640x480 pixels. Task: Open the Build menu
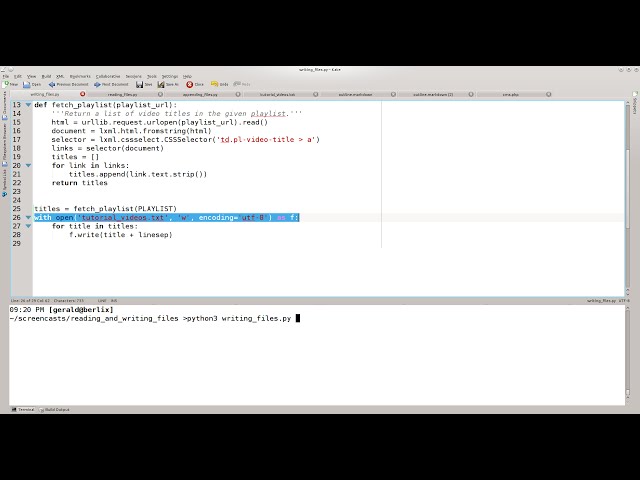[46, 76]
